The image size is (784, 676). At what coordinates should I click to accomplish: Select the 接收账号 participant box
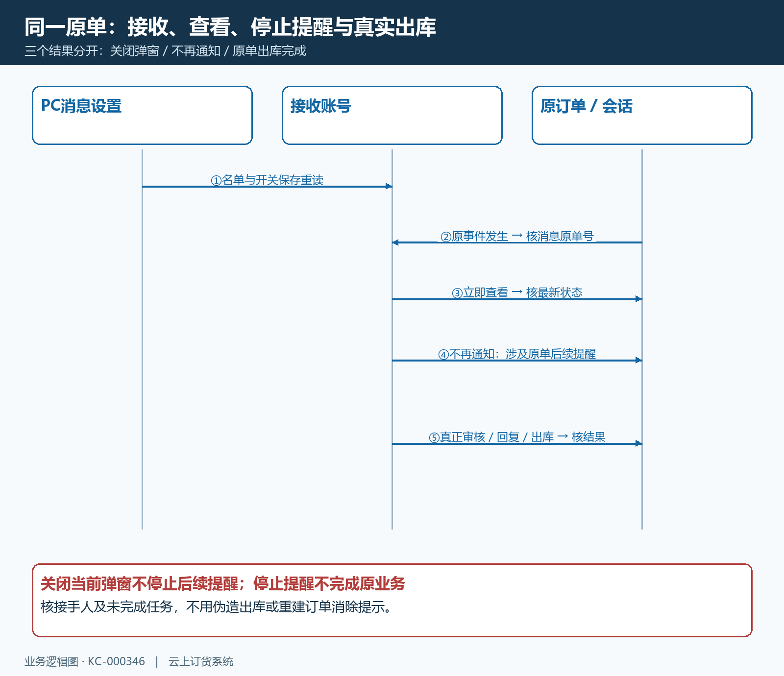pyautogui.click(x=392, y=116)
